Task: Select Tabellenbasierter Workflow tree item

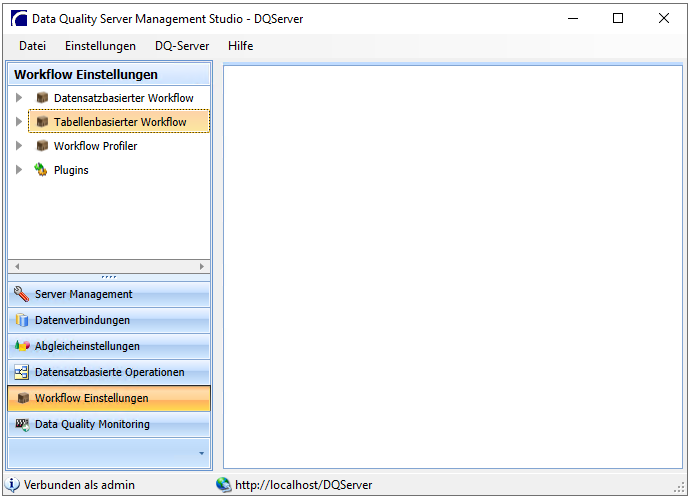Action: coord(119,121)
